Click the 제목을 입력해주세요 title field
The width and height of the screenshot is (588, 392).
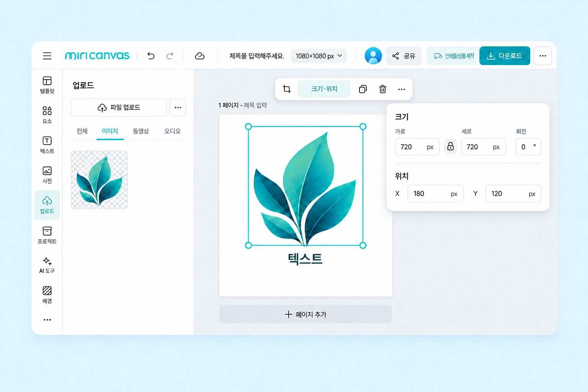(257, 56)
